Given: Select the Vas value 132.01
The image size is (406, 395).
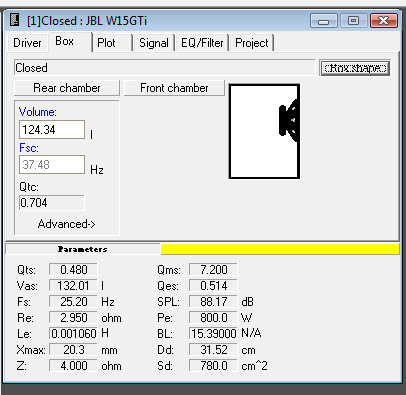Looking at the screenshot, I should click(73, 286).
